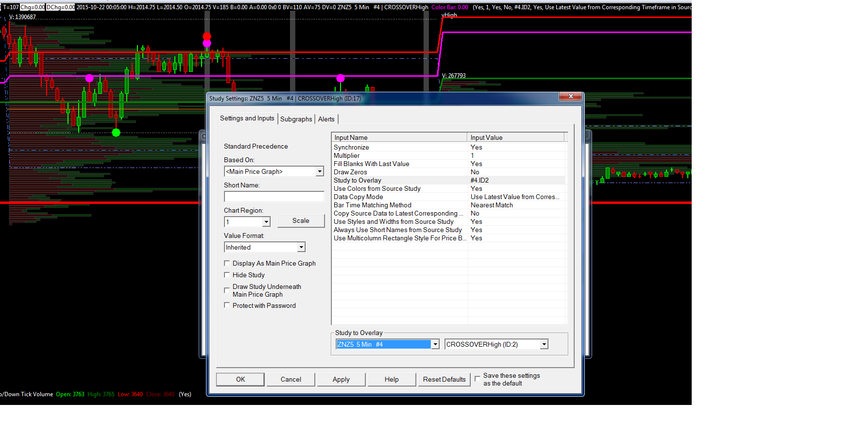Click the Input Name column header

tap(399, 137)
